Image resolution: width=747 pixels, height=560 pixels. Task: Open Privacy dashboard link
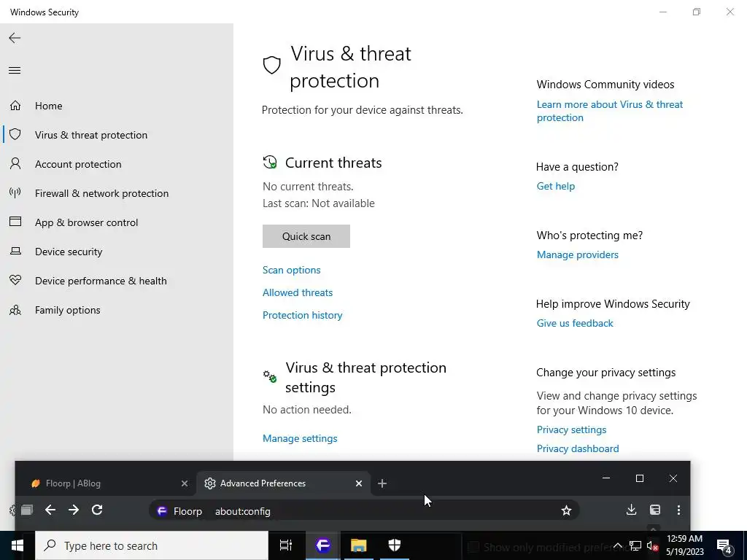click(x=578, y=448)
